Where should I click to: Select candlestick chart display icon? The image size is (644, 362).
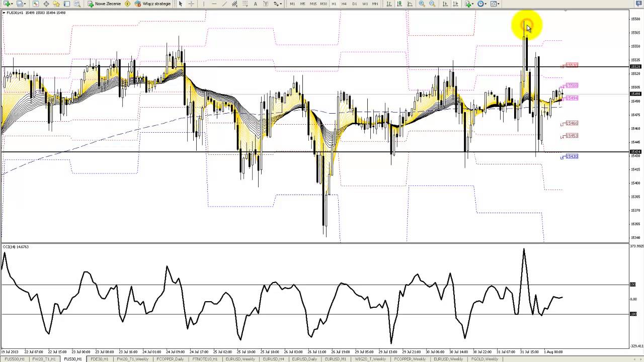[x=399, y=4]
